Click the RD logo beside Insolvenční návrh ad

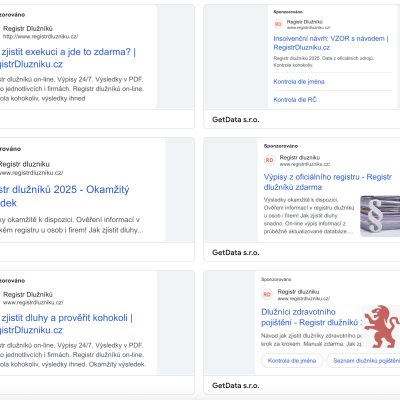[278, 24]
